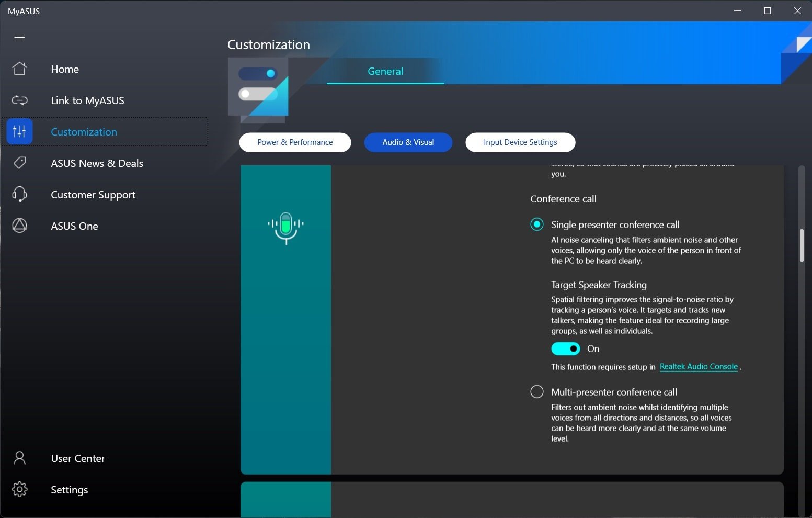Click the Home house icon
Image resolution: width=812 pixels, height=518 pixels.
(x=19, y=69)
